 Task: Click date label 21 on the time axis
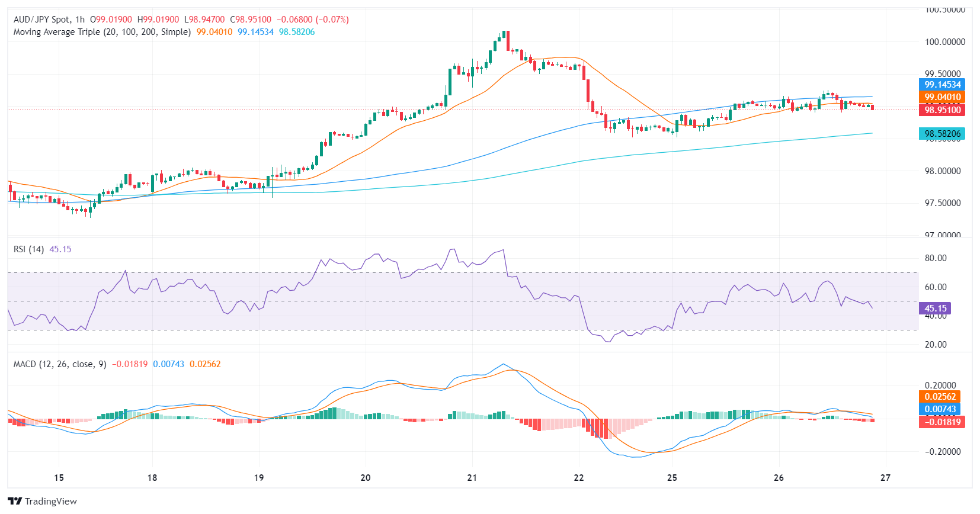point(472,478)
